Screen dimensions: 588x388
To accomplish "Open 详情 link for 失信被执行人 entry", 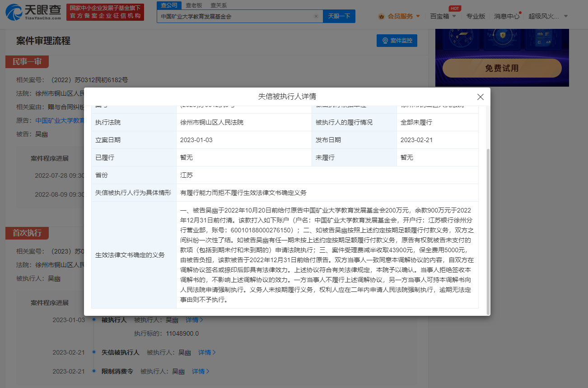I will [207, 352].
